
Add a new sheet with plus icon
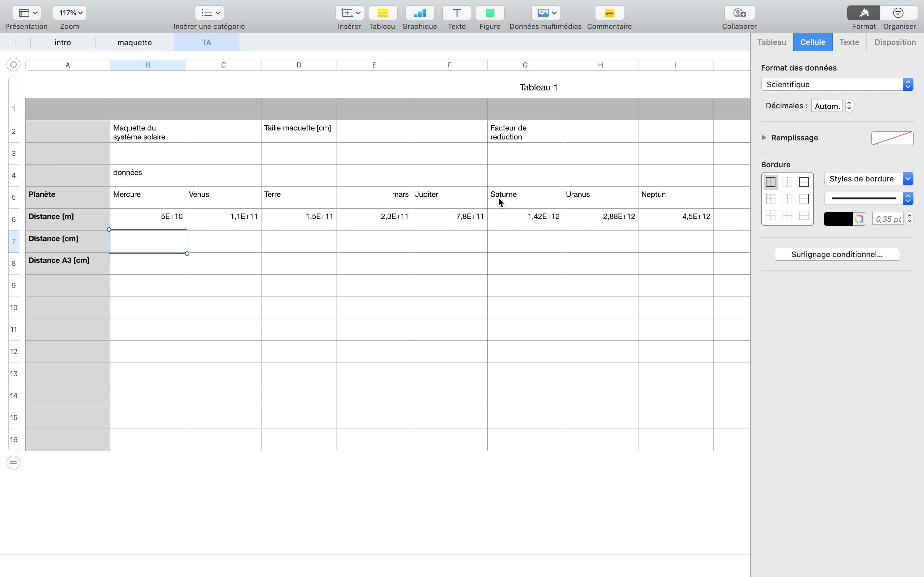tap(15, 42)
